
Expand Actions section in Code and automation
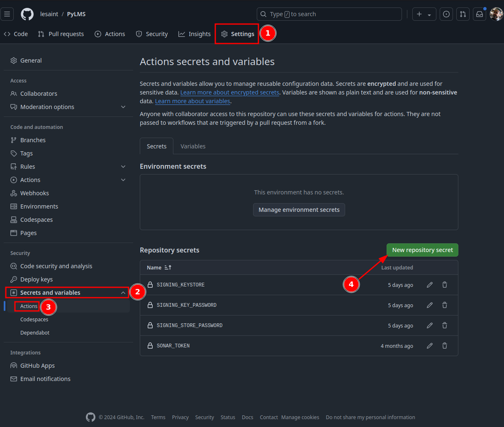tap(123, 180)
